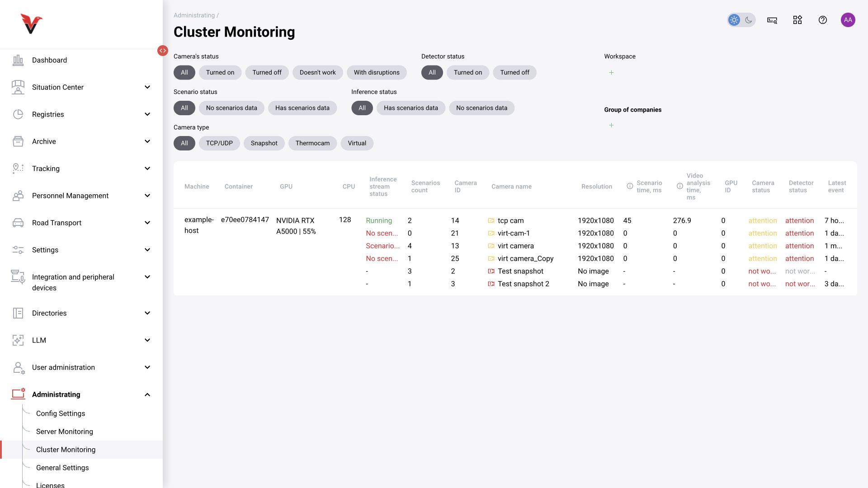Add a Group of companies filter plus

[611, 125]
